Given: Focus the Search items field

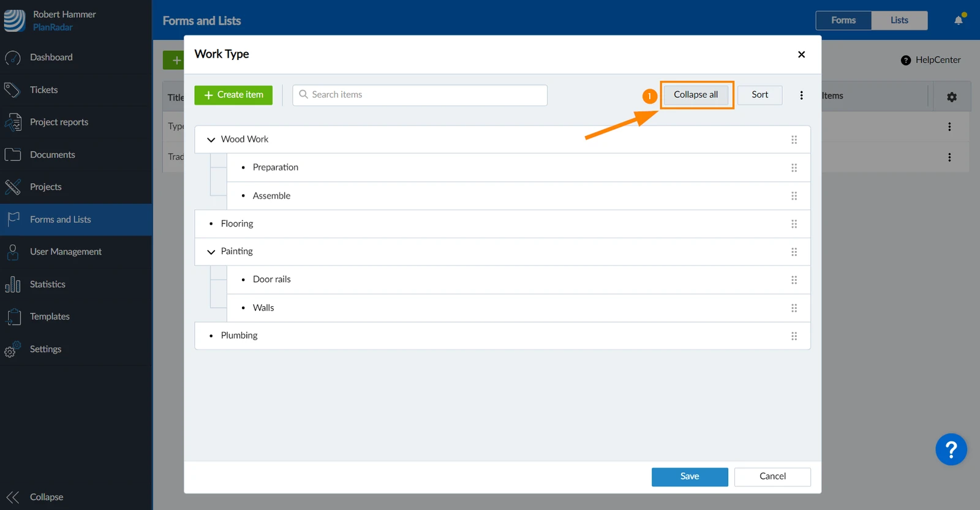Looking at the screenshot, I should 420,95.
